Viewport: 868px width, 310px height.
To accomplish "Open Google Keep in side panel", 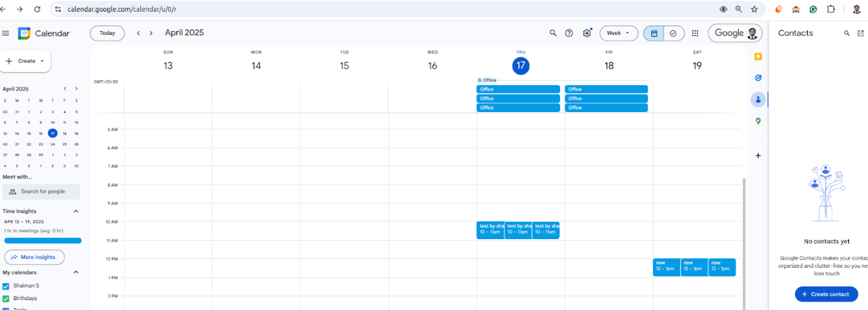I will pyautogui.click(x=758, y=57).
